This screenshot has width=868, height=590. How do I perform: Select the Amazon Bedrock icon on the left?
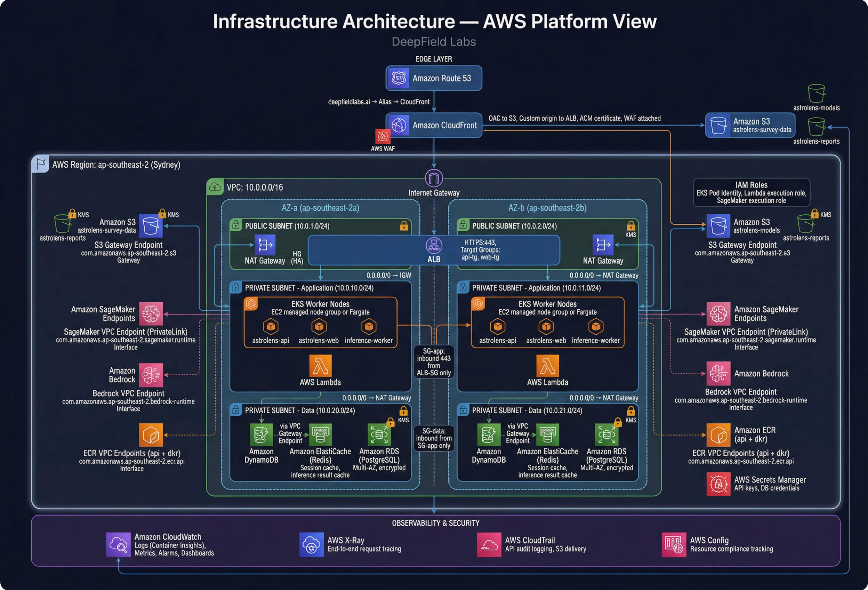point(151,375)
